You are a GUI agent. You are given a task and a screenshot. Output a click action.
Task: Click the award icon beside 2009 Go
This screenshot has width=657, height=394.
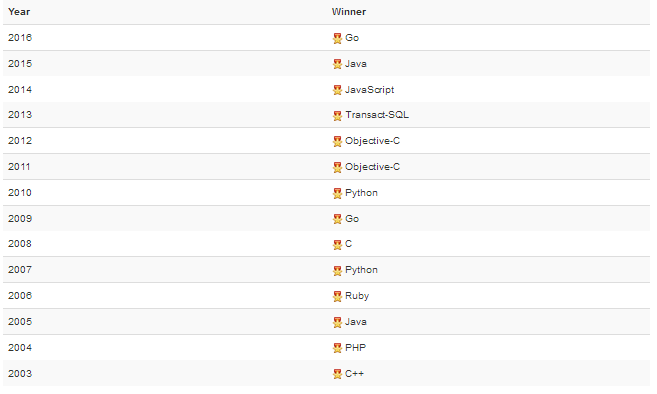(x=337, y=219)
